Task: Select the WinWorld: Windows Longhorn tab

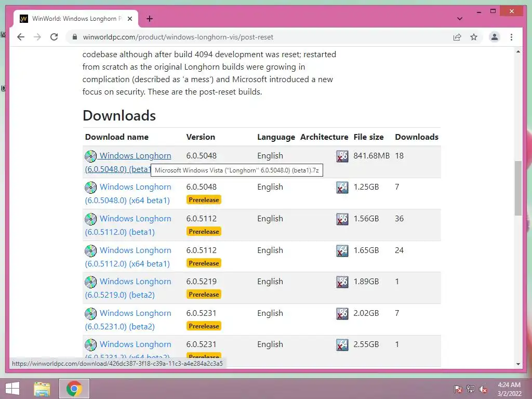Action: [76, 19]
